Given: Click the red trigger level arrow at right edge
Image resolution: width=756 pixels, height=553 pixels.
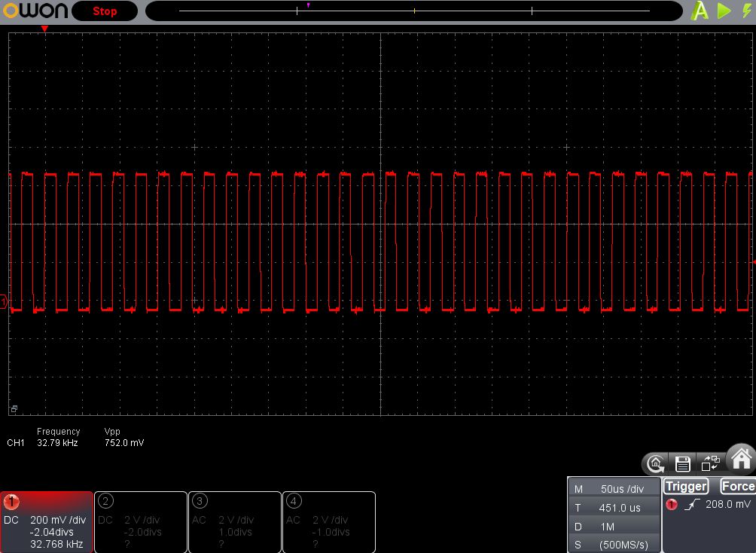Looking at the screenshot, I should coord(754,262).
